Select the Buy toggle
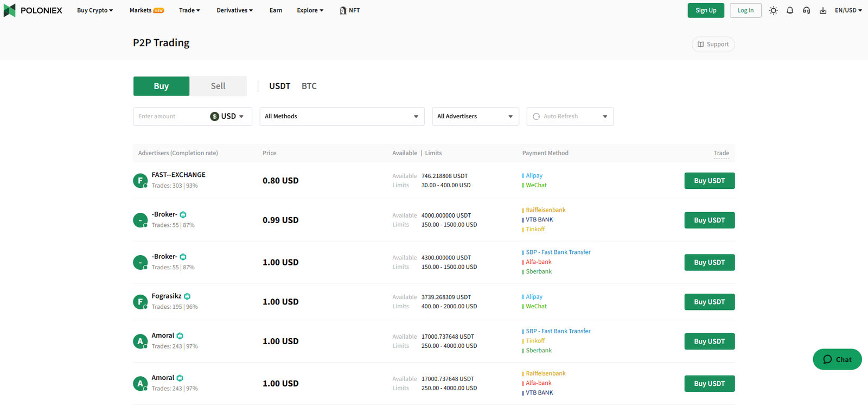868x406 pixels. click(161, 86)
